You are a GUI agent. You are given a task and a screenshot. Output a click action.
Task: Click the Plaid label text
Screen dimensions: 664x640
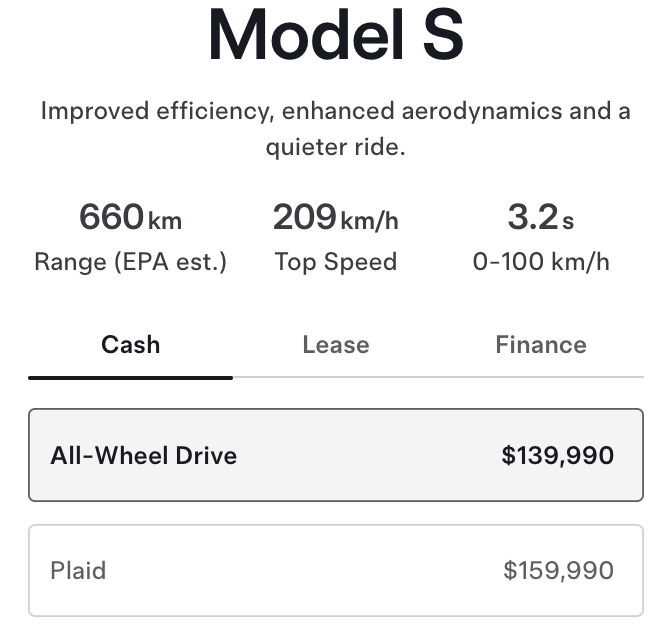[78, 571]
